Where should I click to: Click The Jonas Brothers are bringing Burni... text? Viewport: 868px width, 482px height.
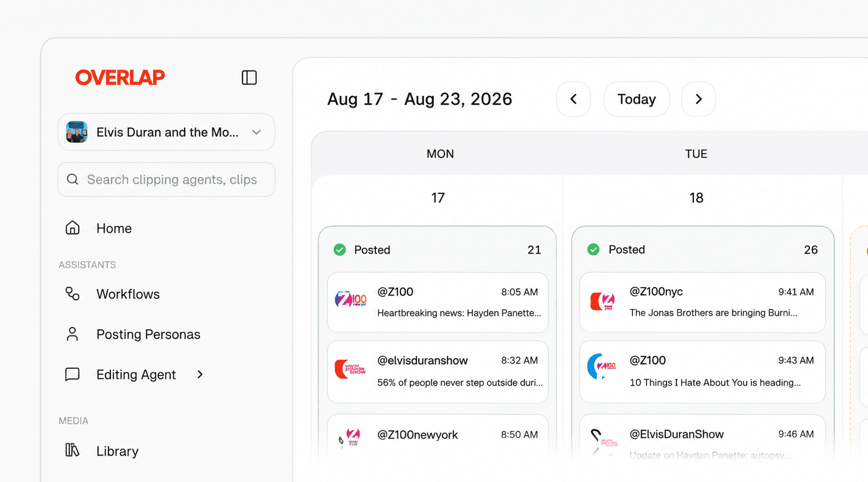[x=713, y=313]
